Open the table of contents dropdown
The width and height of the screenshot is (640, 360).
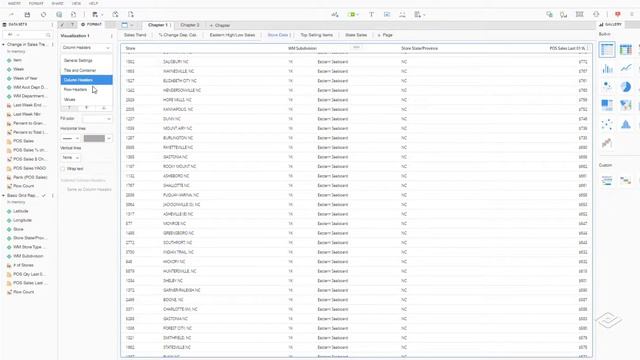[127, 25]
